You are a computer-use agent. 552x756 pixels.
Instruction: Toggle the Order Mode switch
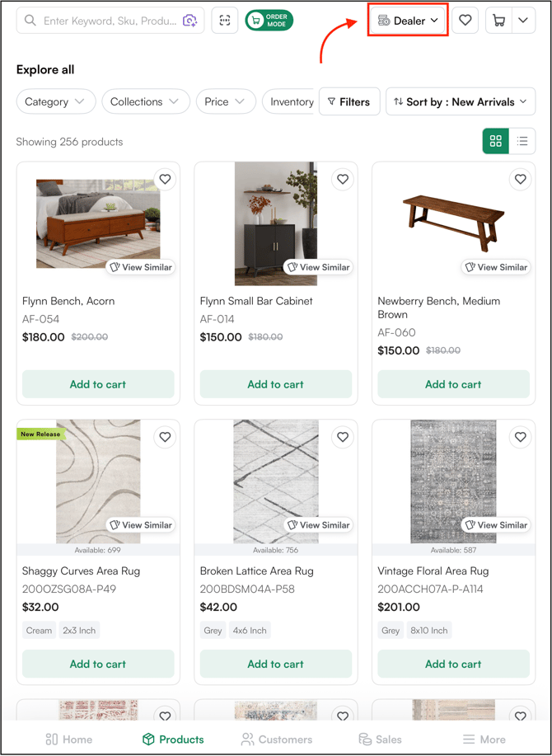269,21
